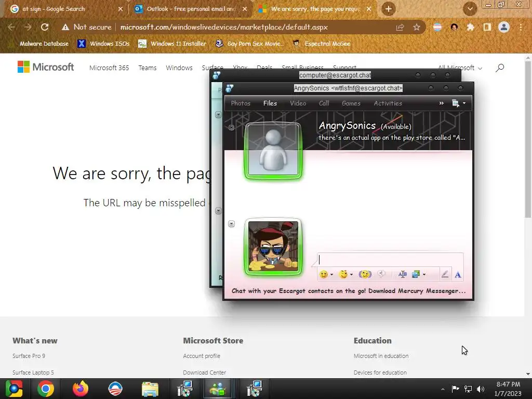Click the Not secure site info warning
Screen dimensions: 532x399
[87, 27]
